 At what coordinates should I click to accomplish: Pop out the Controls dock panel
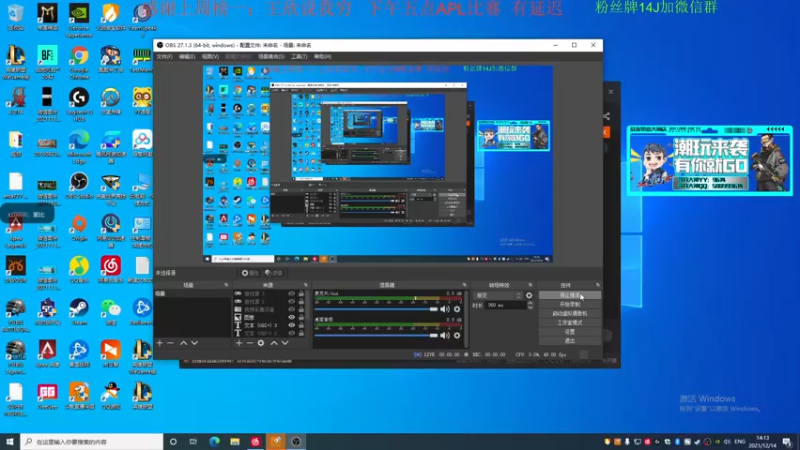597,285
